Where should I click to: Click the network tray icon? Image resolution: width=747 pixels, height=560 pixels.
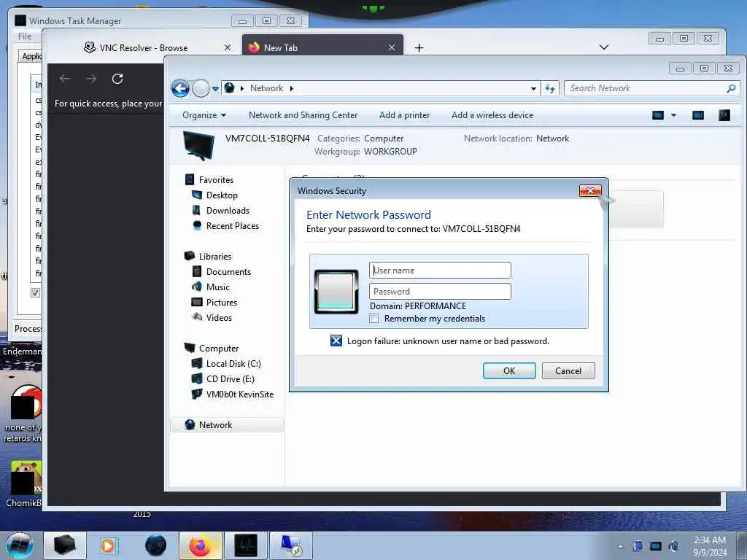click(656, 546)
